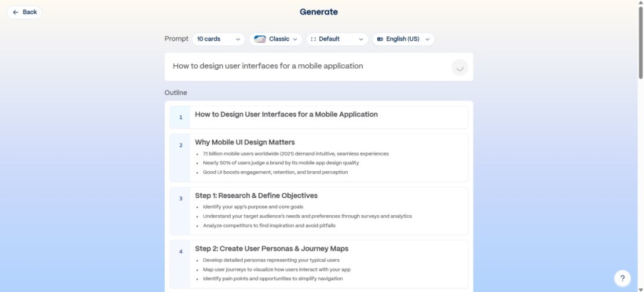Click bullet 'Nearly 50% of users judge a brand'
644x292 pixels.
(x=281, y=163)
